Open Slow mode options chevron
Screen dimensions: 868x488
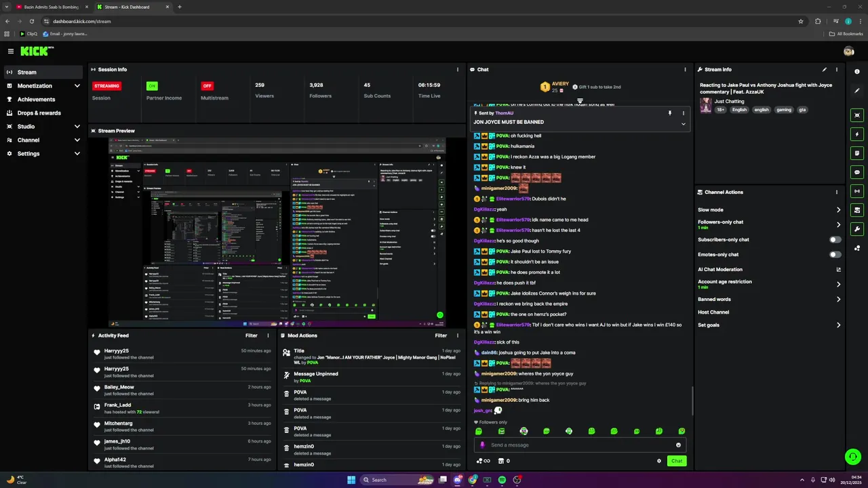tap(838, 210)
